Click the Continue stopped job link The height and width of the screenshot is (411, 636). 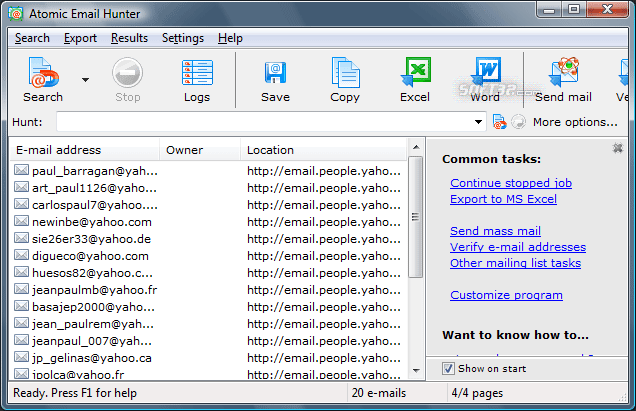coord(511,183)
